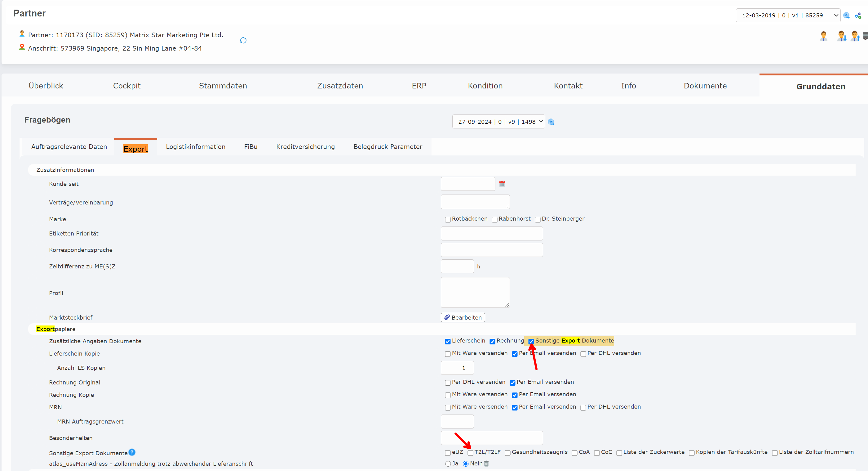
Task: Click the magnifier icon beside the Fragebögen version selector
Action: coord(551,122)
